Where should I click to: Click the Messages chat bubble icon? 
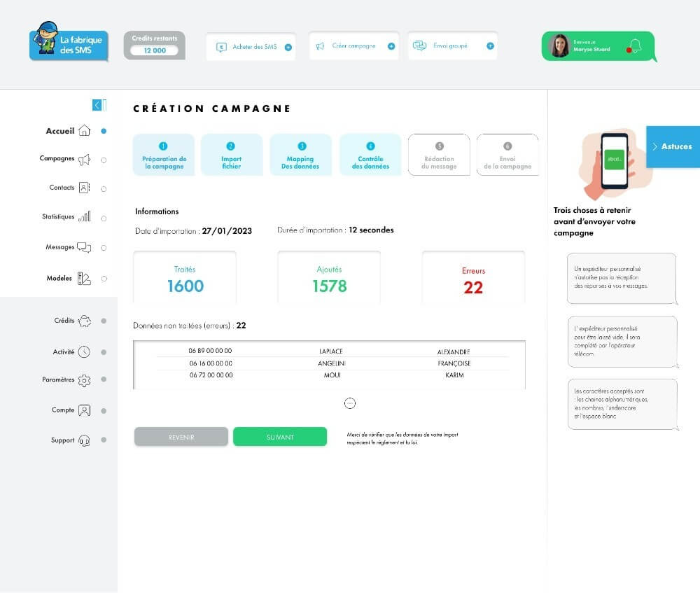point(84,247)
